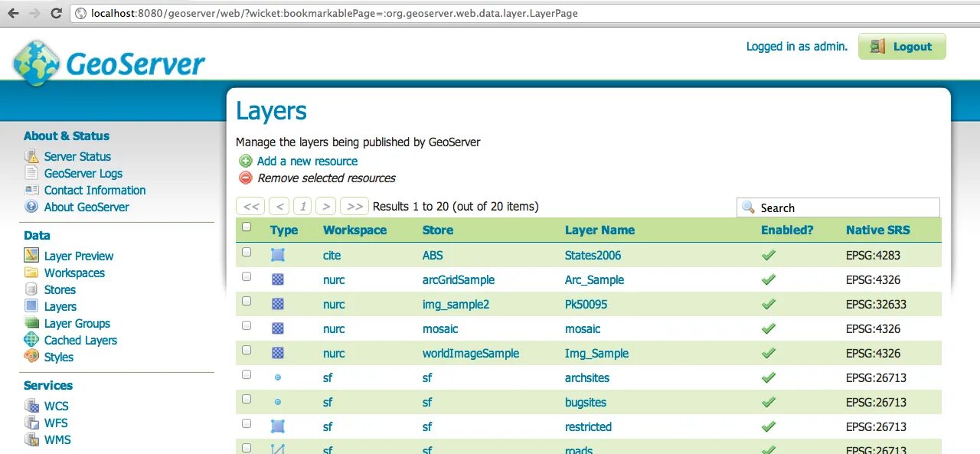Sort table by Native SRS column

[x=878, y=230]
